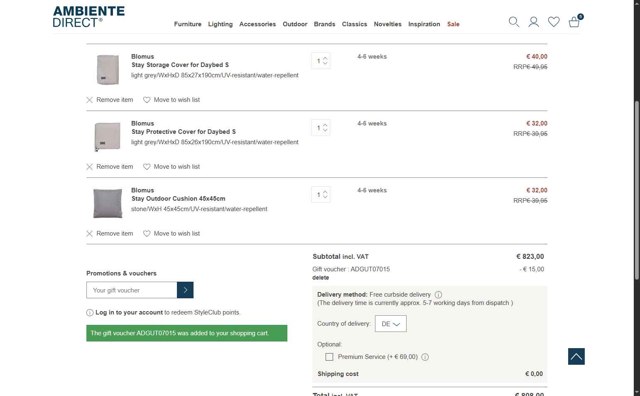Open the search magnifier icon

514,22
